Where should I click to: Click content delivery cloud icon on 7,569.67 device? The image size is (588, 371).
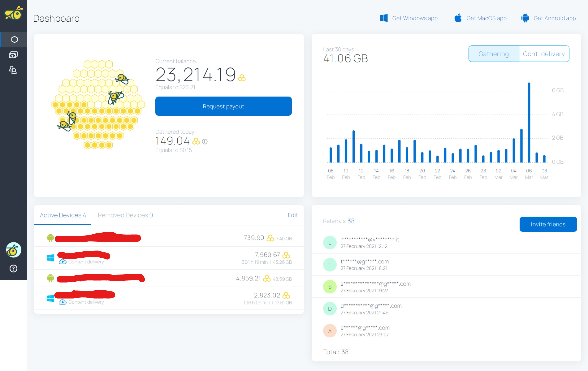[x=62, y=262]
